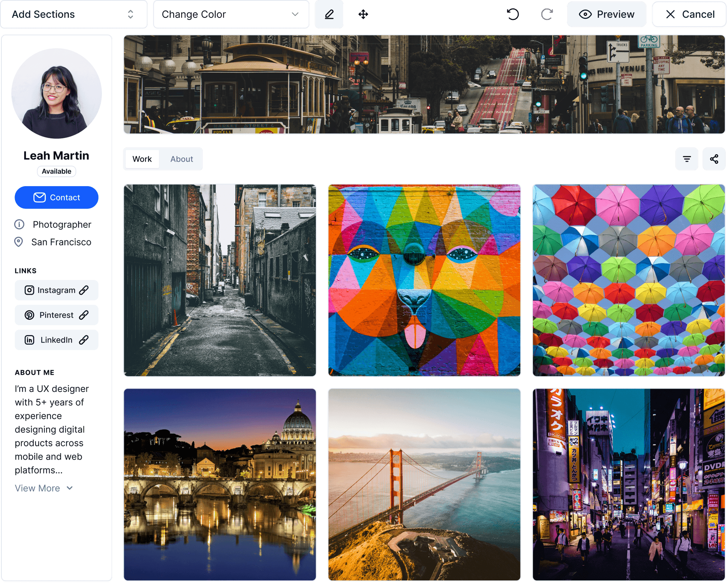This screenshot has height=583, width=728.
Task: Select the Work tab
Action: click(x=142, y=159)
